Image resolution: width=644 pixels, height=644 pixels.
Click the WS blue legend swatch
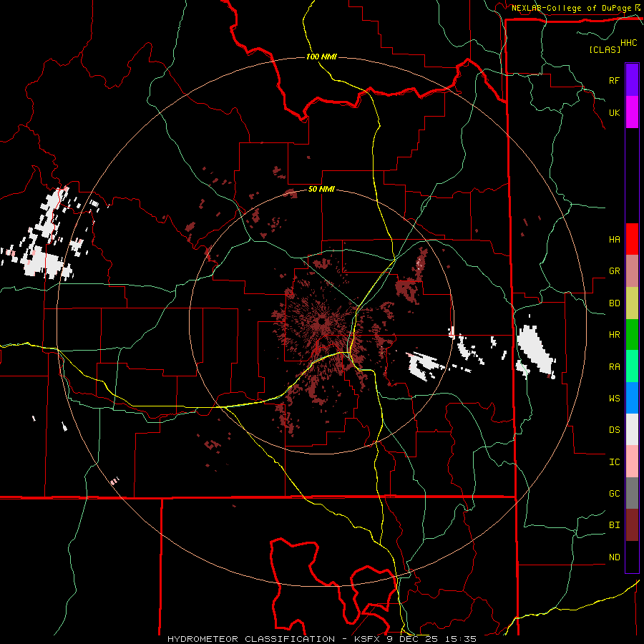[x=632, y=398]
